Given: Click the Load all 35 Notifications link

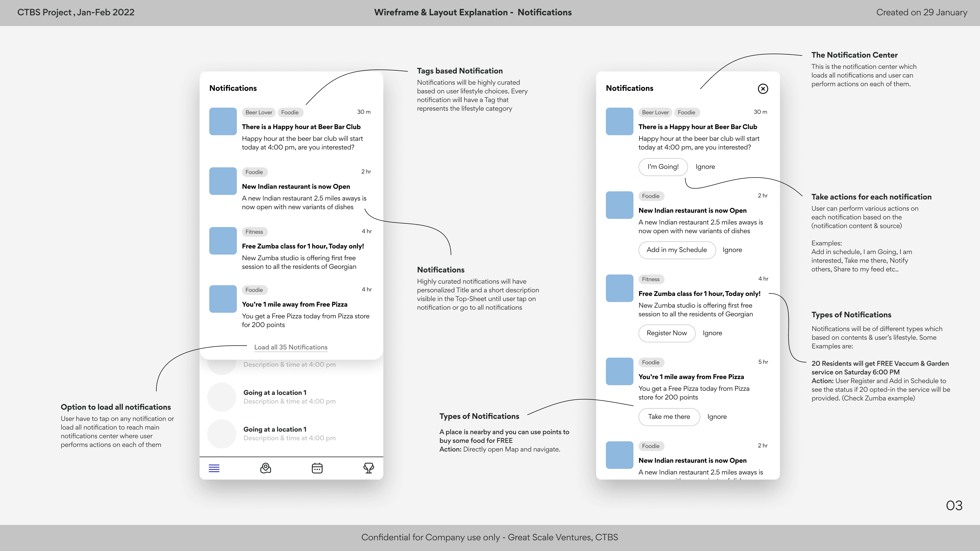Looking at the screenshot, I should click(291, 347).
